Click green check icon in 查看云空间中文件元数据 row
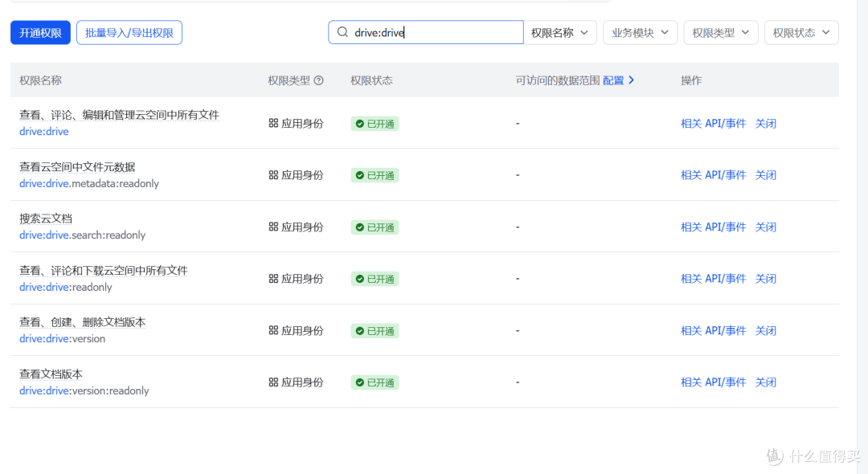Screen dimensions: 868x474 360,175
